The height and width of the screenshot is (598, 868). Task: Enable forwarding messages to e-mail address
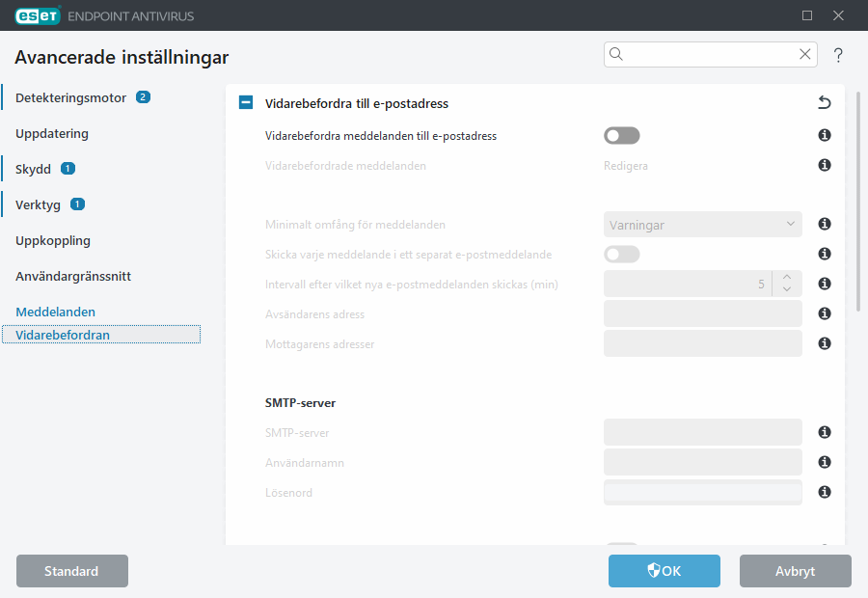(x=621, y=135)
